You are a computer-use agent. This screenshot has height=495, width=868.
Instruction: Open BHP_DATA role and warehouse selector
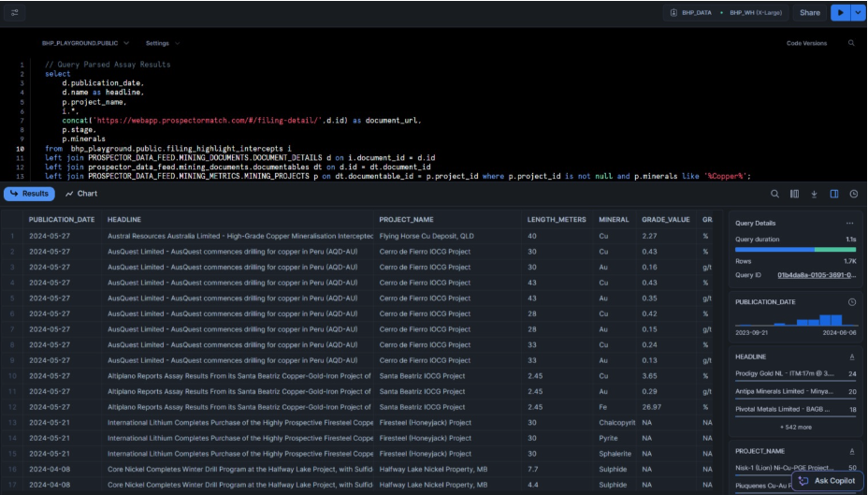728,12
